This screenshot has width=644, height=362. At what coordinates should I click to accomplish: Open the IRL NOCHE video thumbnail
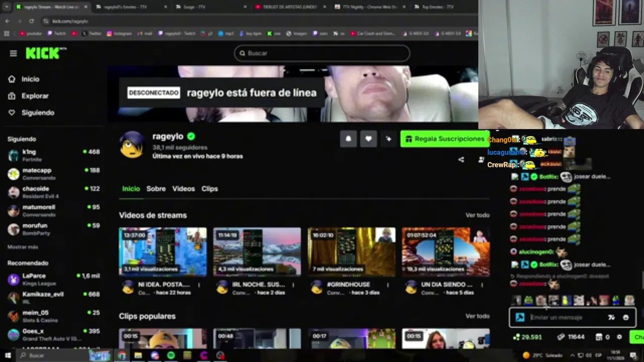[257, 251]
